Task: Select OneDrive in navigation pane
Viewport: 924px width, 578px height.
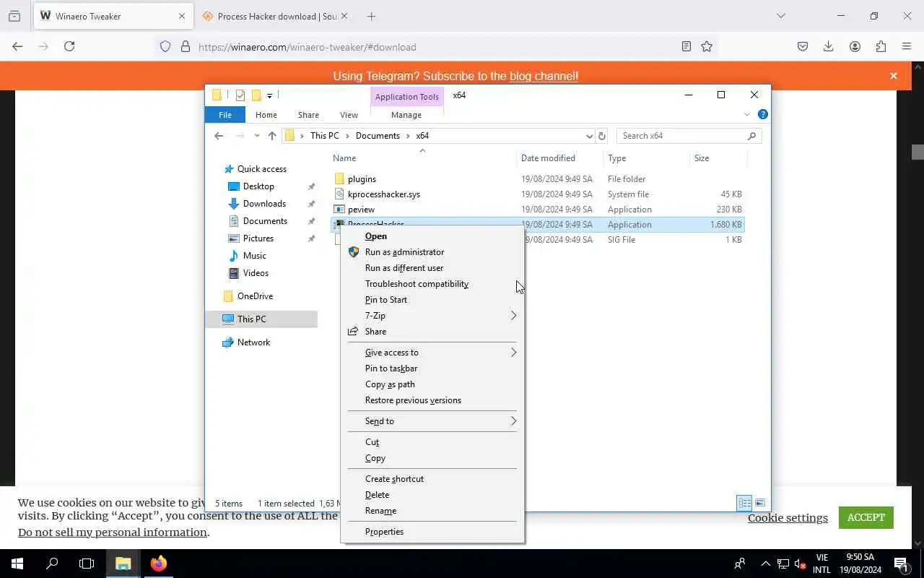Action: coord(255,296)
